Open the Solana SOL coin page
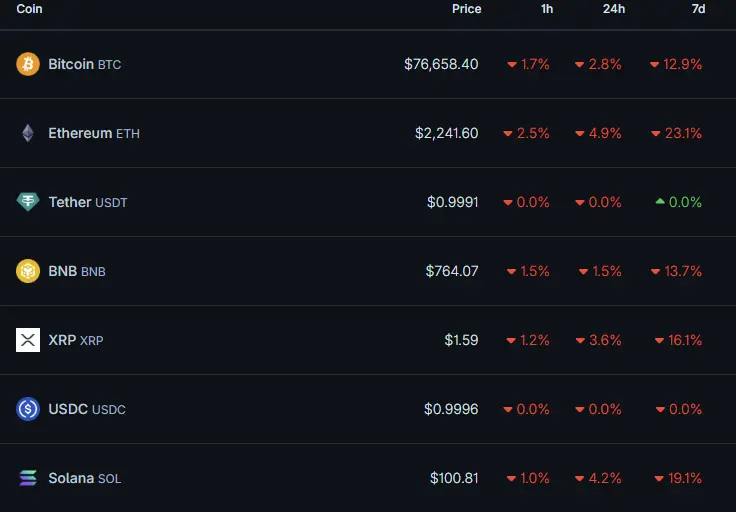736x512 pixels. (x=84, y=478)
